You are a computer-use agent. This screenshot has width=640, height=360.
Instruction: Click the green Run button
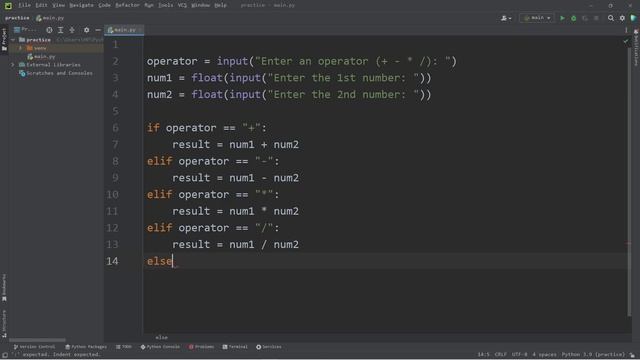point(562,18)
